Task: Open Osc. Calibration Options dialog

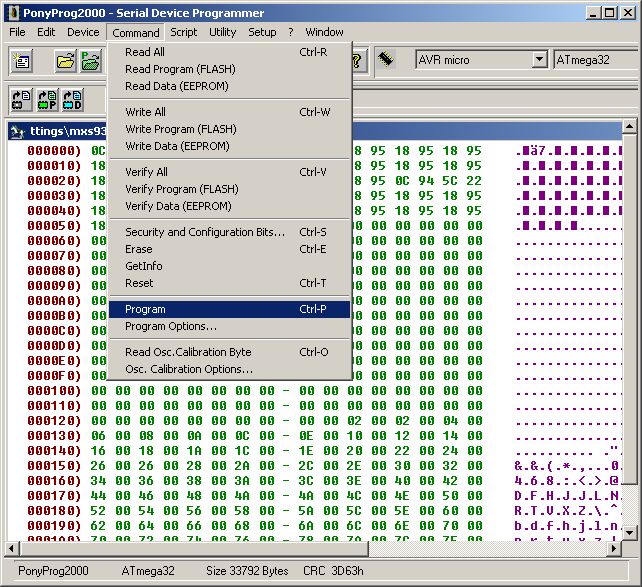Action: [229, 369]
